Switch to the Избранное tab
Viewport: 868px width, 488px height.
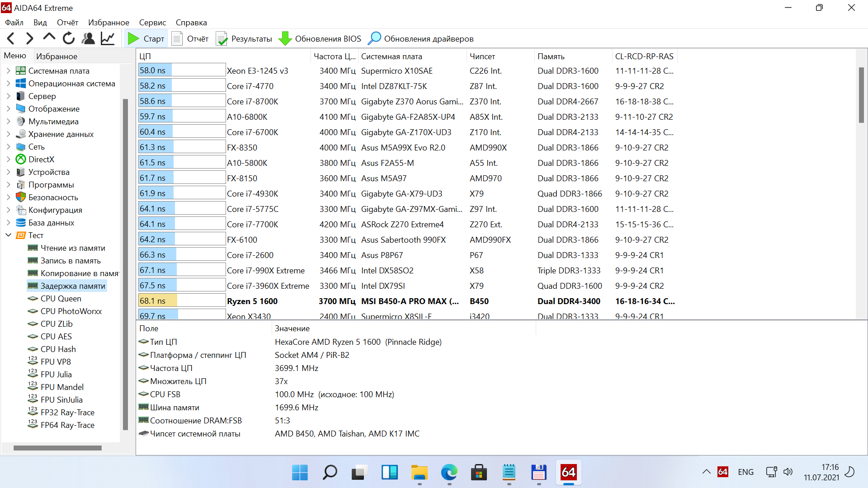tap(57, 56)
